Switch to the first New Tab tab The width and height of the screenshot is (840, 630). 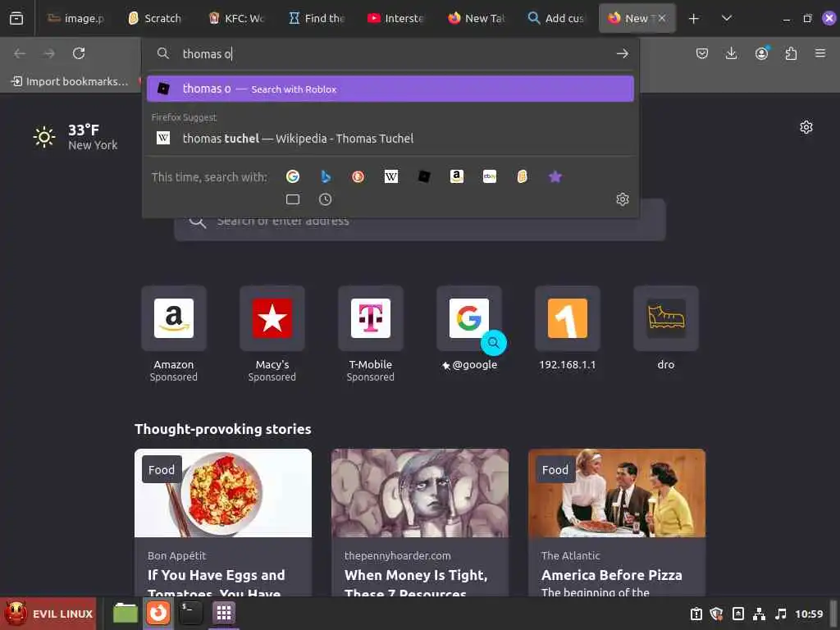tap(477, 18)
